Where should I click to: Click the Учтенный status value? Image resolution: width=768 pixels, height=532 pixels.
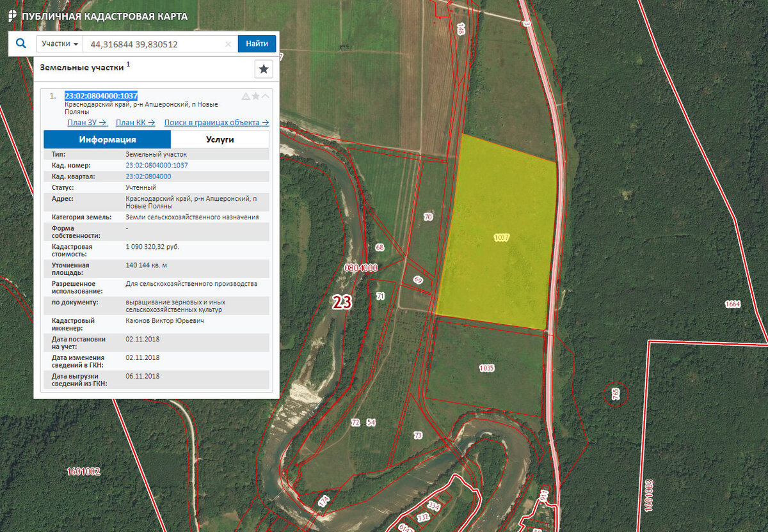click(141, 187)
